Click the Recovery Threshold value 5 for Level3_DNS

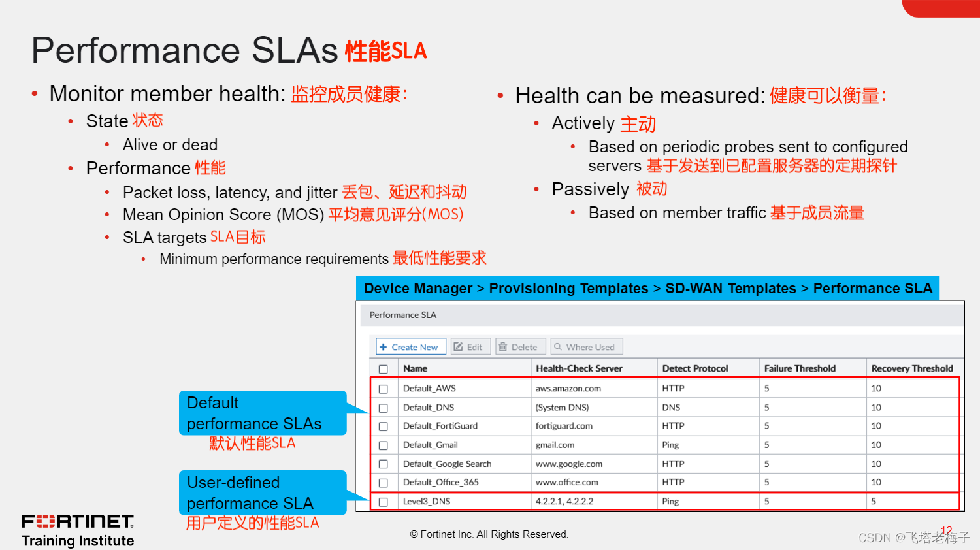[874, 501]
